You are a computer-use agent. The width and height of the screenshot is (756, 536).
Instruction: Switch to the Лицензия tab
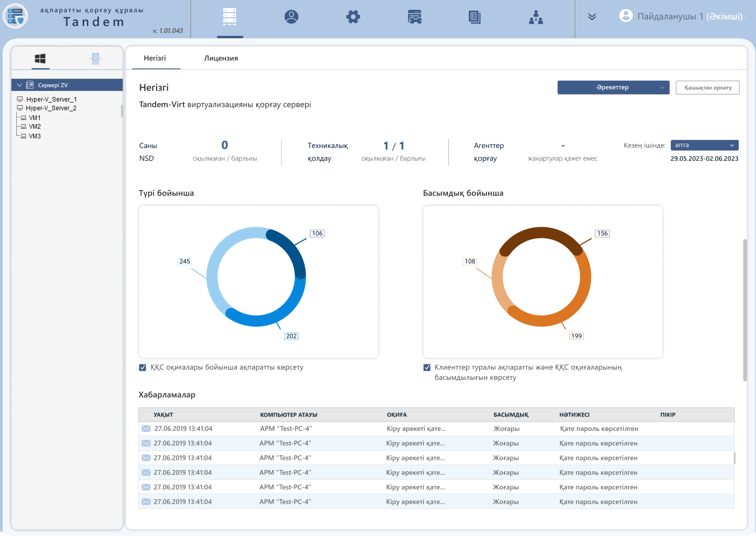[x=221, y=58]
